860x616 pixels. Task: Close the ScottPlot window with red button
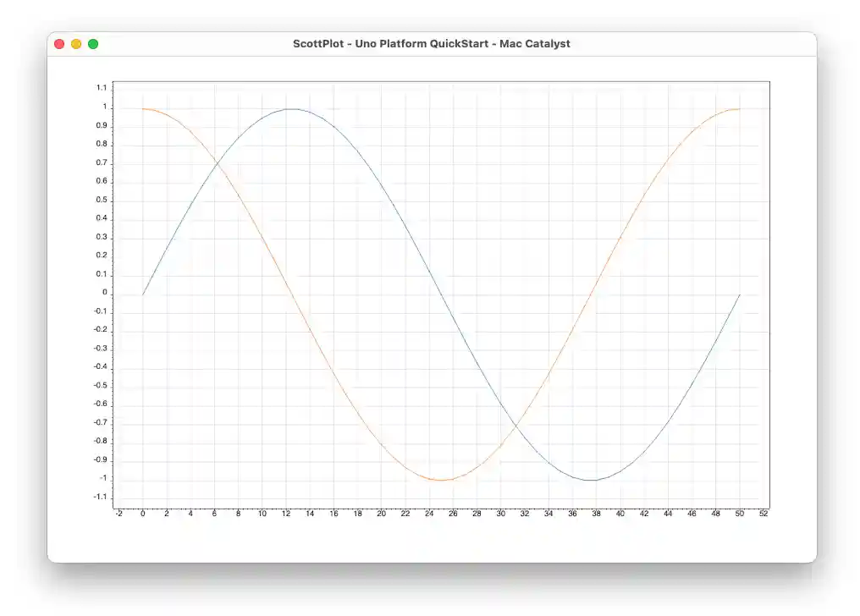59,44
